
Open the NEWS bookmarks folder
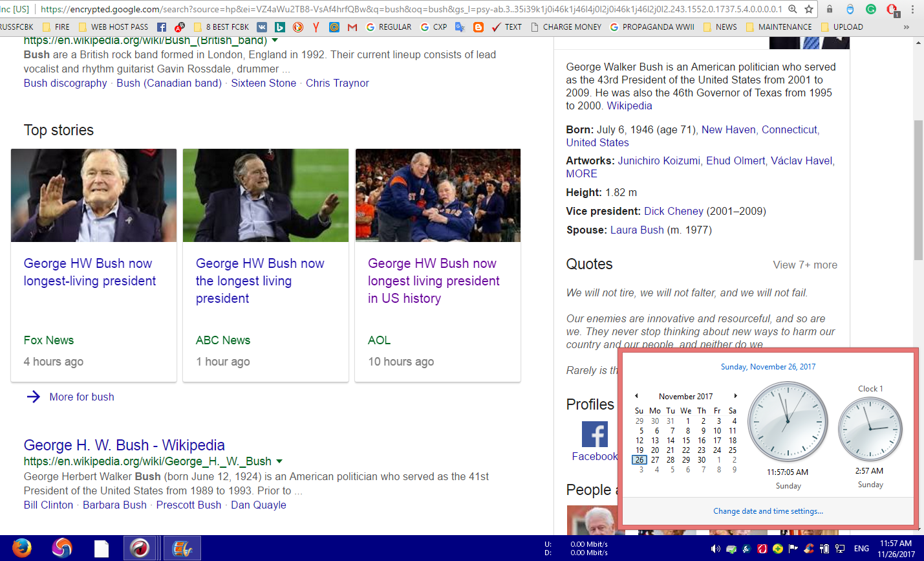pos(720,27)
